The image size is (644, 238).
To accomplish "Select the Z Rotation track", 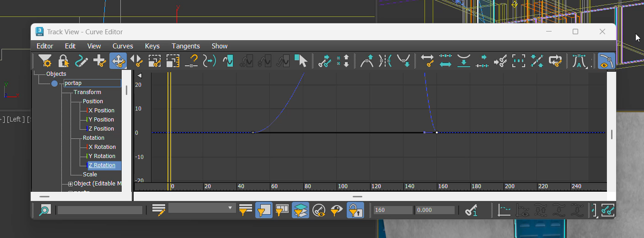I will click(x=102, y=165).
